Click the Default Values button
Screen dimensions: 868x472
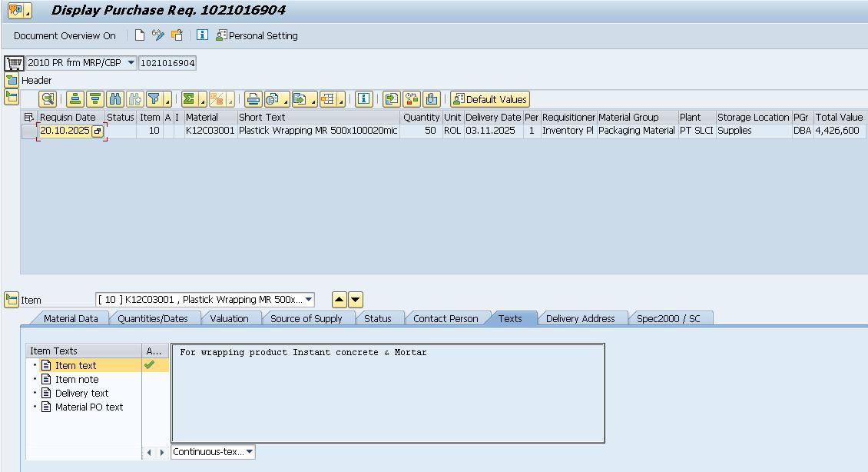coord(489,99)
